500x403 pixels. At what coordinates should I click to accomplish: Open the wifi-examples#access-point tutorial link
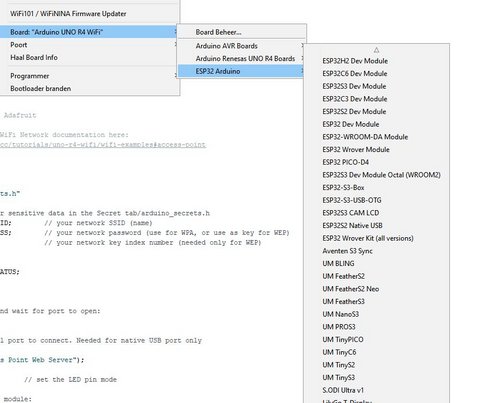(x=103, y=145)
